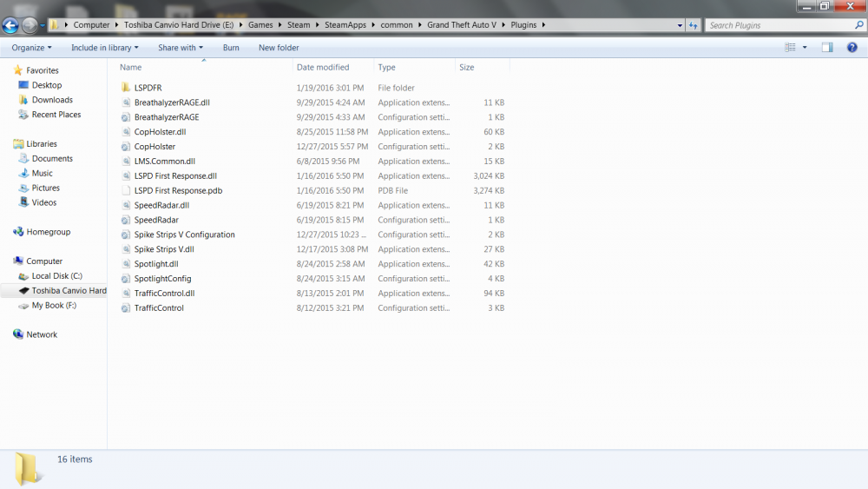Screen dimensions: 868x489
Task: Click the Help question mark icon
Action: pos(852,48)
